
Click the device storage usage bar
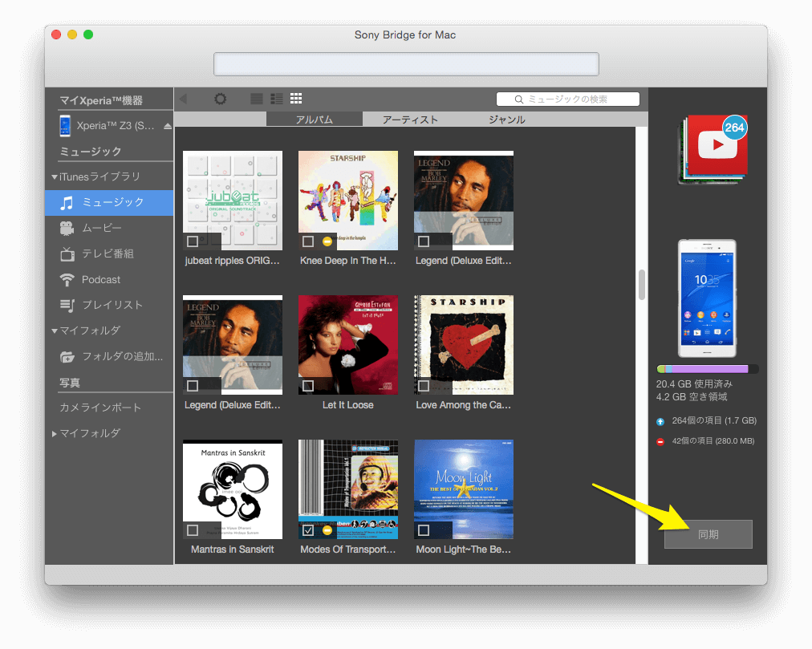[708, 369]
